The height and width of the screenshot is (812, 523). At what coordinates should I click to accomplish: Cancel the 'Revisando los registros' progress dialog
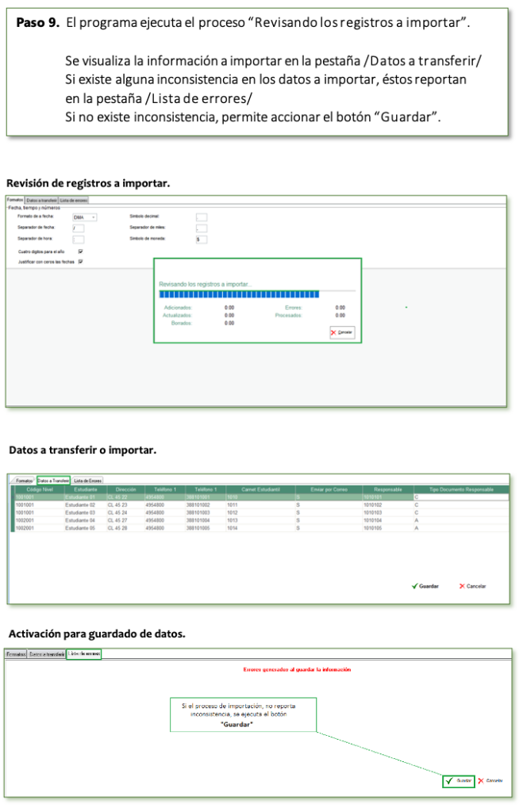(342, 332)
